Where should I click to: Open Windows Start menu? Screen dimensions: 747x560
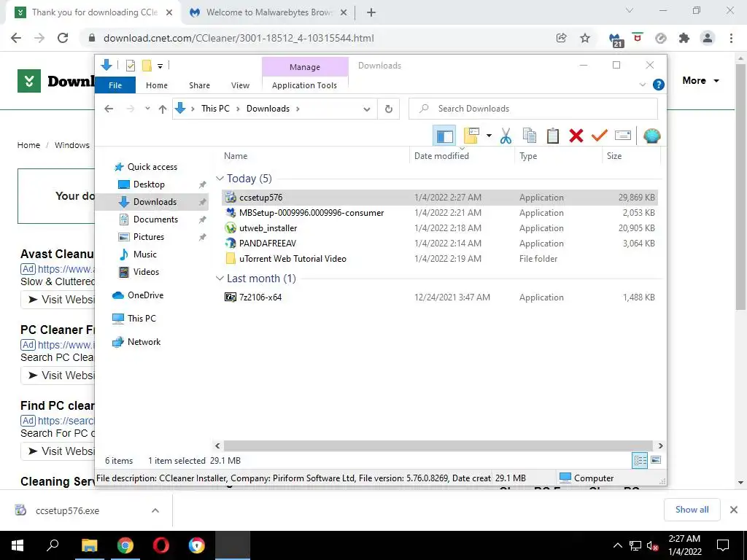(x=18, y=545)
